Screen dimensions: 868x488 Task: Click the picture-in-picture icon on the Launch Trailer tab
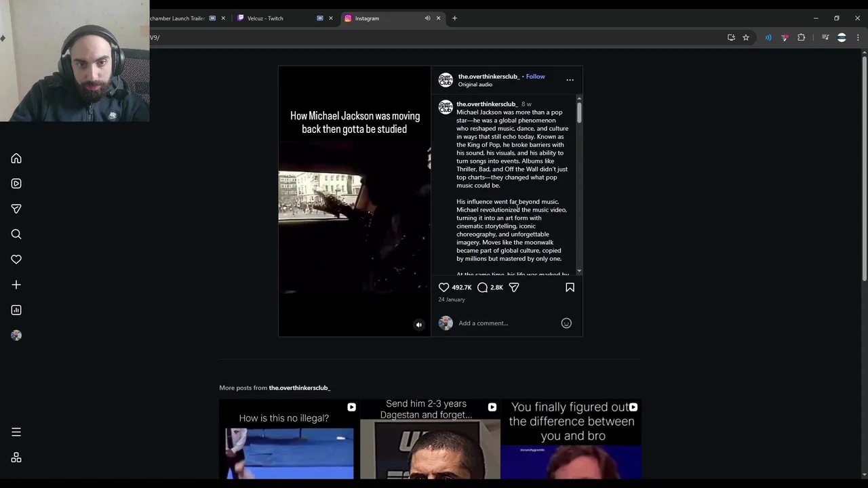(213, 18)
